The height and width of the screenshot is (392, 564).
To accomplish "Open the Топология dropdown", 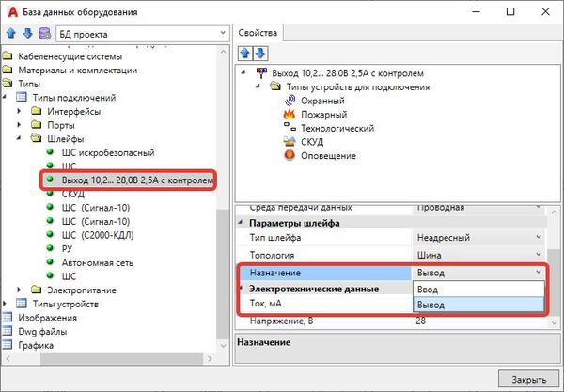I will tap(539, 254).
